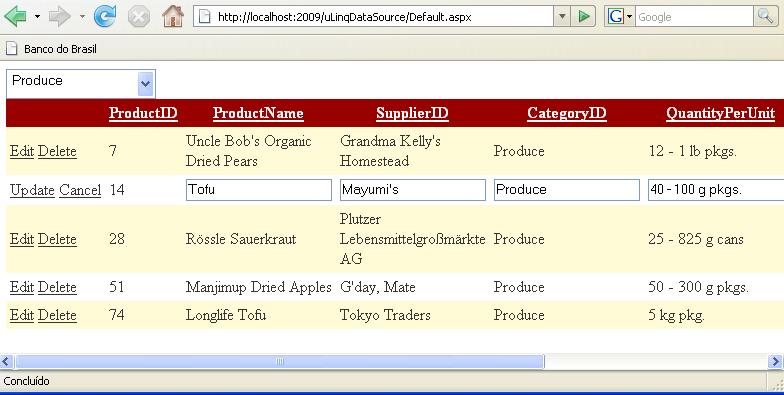Image resolution: width=784 pixels, height=395 pixels.
Task: Open the back button history dropdown
Action: 37,17
